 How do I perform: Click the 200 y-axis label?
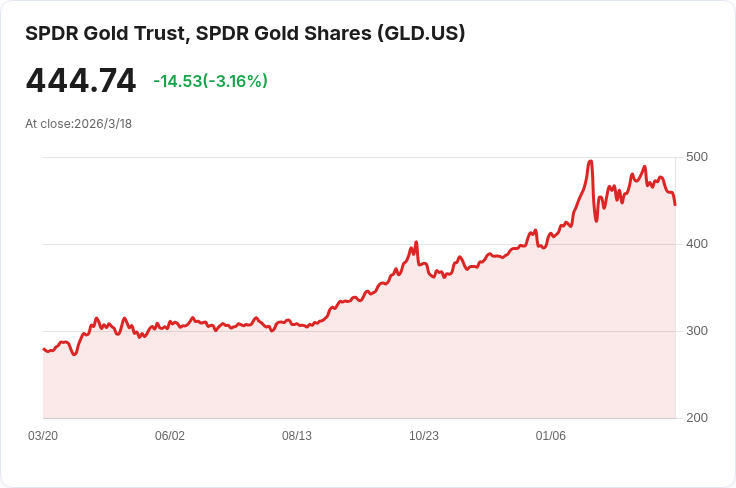[x=697, y=418]
